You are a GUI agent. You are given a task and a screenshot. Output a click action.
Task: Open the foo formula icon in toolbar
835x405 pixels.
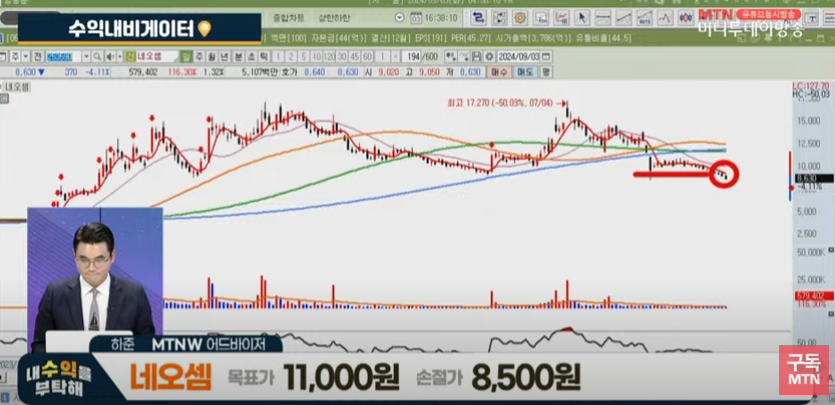[x=541, y=18]
